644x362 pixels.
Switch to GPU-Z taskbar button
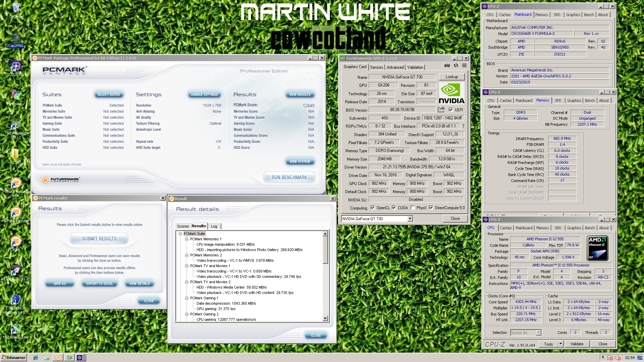(69, 358)
